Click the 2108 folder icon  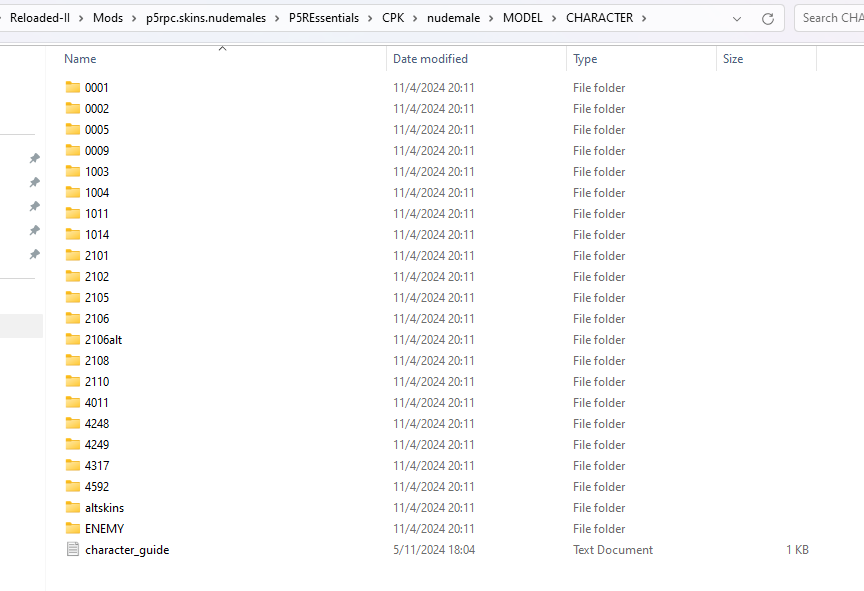(73, 360)
